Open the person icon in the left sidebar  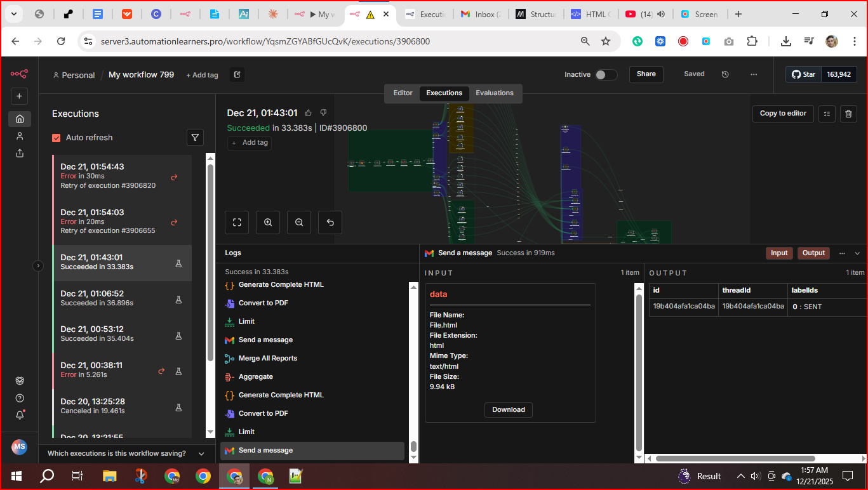coord(20,136)
